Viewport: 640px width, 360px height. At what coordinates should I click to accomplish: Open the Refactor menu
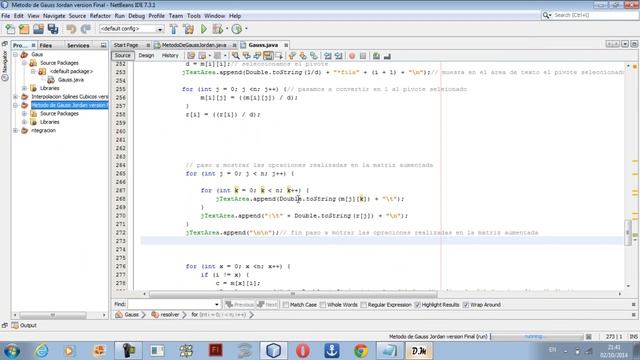(100, 16)
